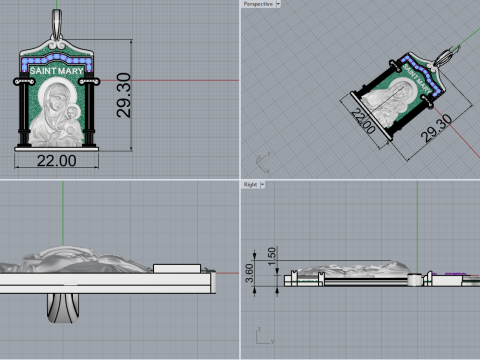Click the Perspective viewport title label
Viewport: 480px width, 360px height.
click(258, 4)
